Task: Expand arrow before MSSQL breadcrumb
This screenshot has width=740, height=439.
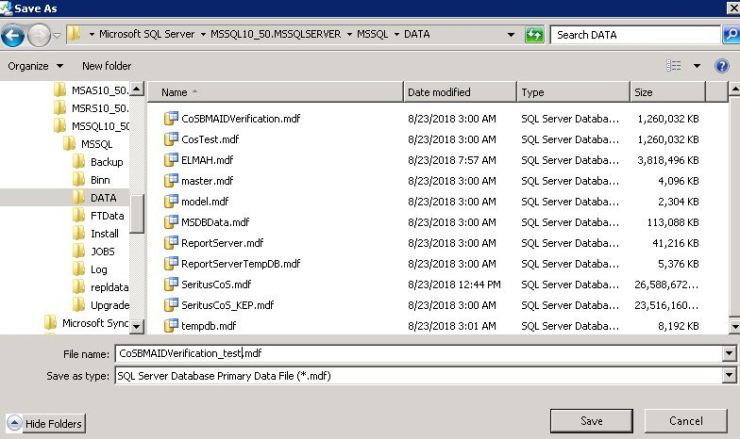Action: coord(349,34)
